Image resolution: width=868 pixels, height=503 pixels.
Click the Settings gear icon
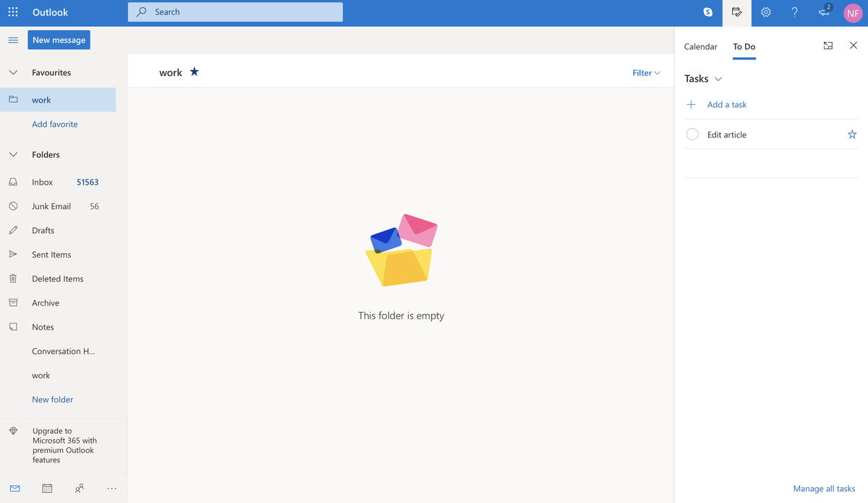point(765,12)
